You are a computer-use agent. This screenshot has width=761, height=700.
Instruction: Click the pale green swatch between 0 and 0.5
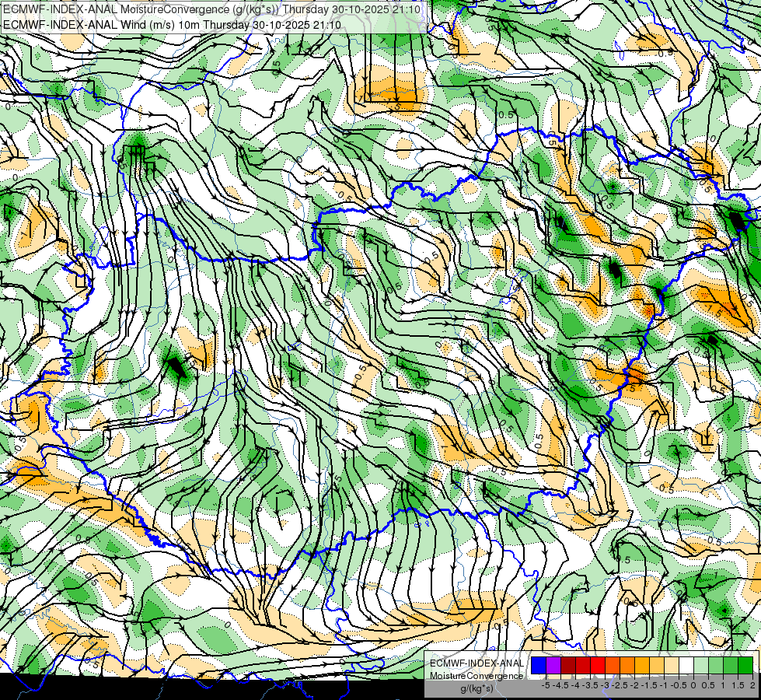pyautogui.click(x=701, y=666)
